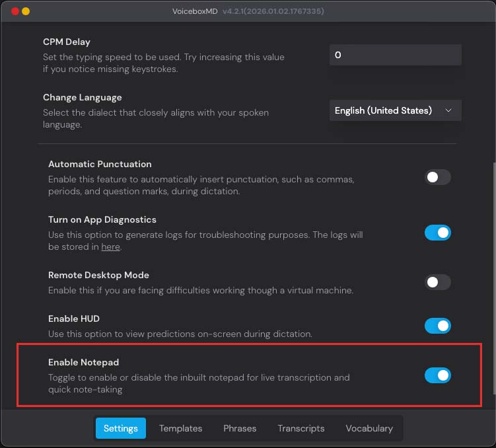Show the Vocabulary tab

click(369, 428)
